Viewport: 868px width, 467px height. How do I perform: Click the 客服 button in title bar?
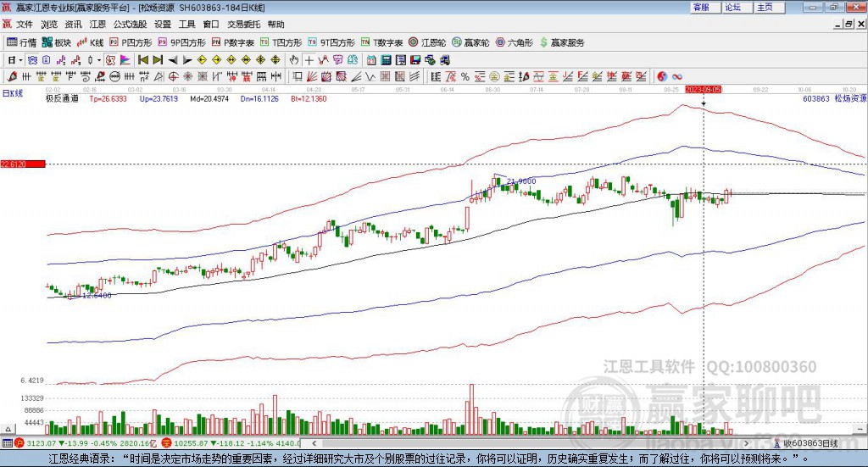click(x=704, y=7)
